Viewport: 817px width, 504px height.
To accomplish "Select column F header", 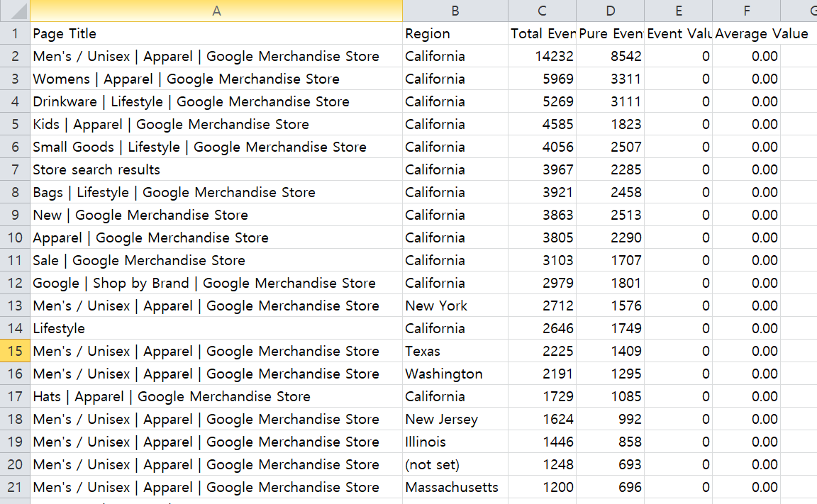I will pos(747,11).
